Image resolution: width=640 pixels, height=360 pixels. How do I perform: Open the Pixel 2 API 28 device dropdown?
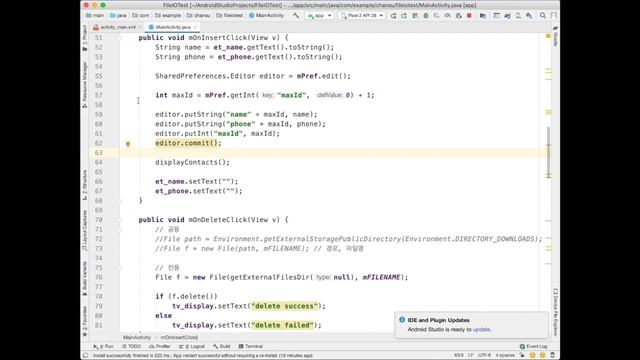tap(362, 16)
